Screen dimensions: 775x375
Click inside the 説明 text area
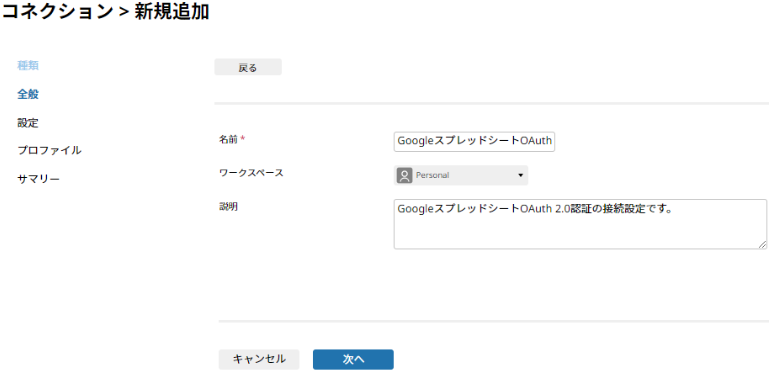tap(580, 224)
